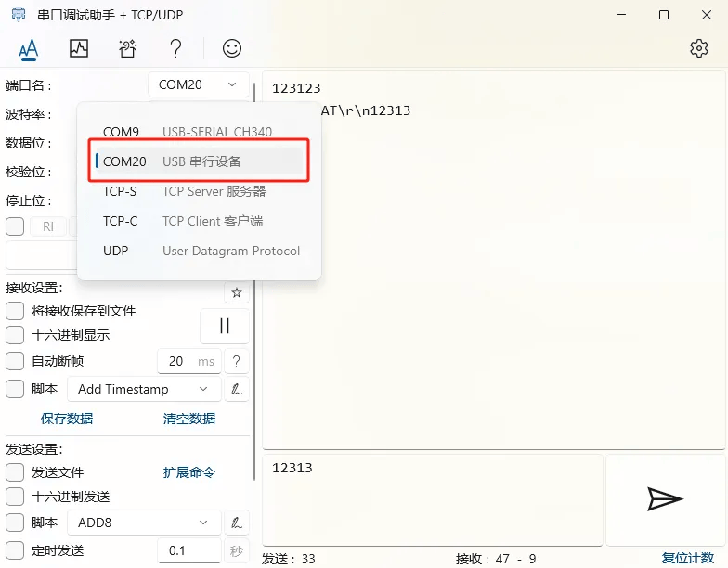Click the 清空数据 link

[x=189, y=419]
